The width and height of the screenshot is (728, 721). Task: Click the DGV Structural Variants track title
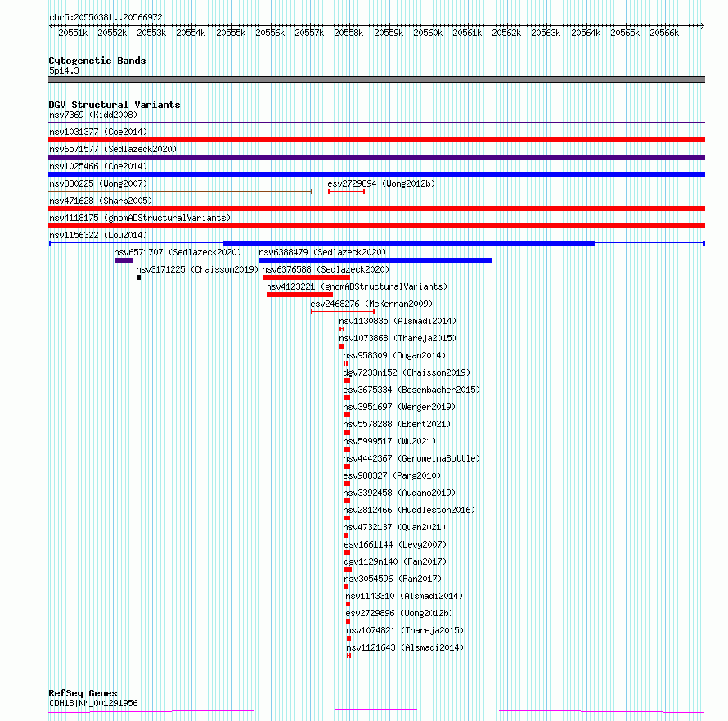point(115,105)
